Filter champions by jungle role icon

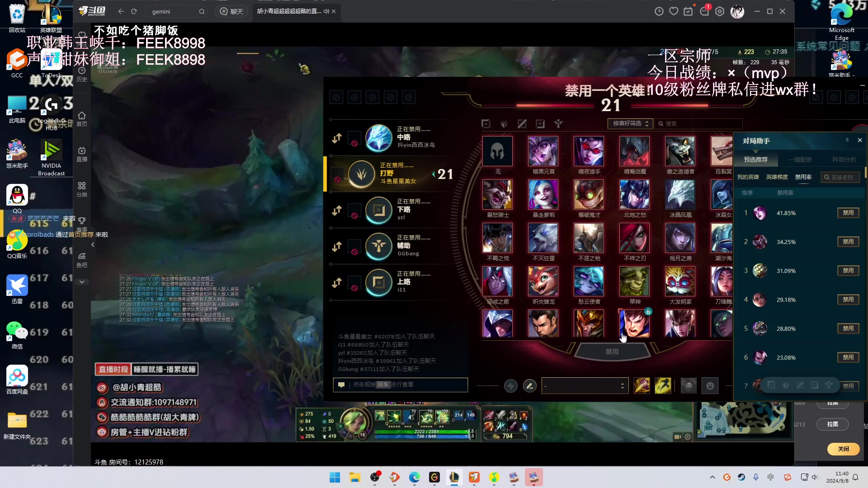point(504,124)
